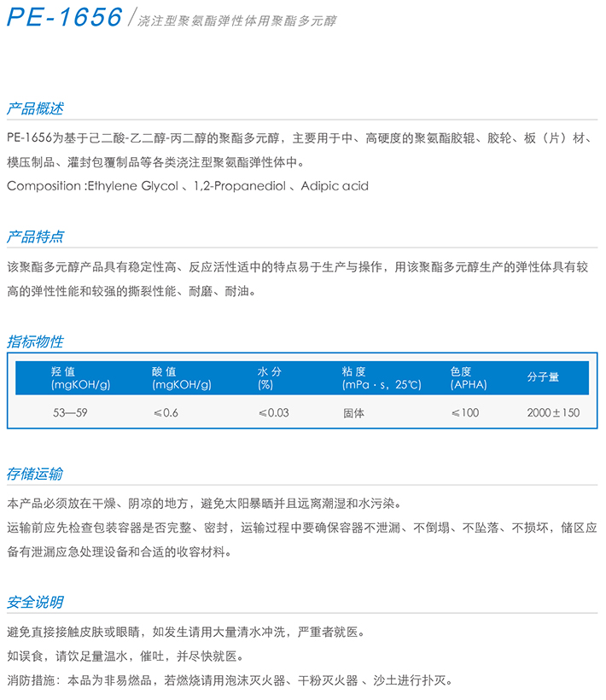Click the 粘度 (mPa·s, 25℃) column header

[x=381, y=378]
